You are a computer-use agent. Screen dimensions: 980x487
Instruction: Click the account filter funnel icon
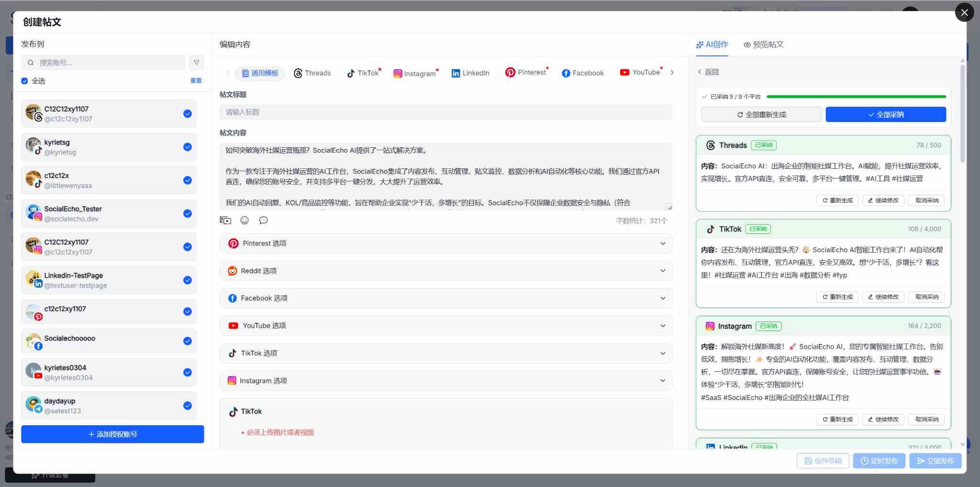coord(196,62)
